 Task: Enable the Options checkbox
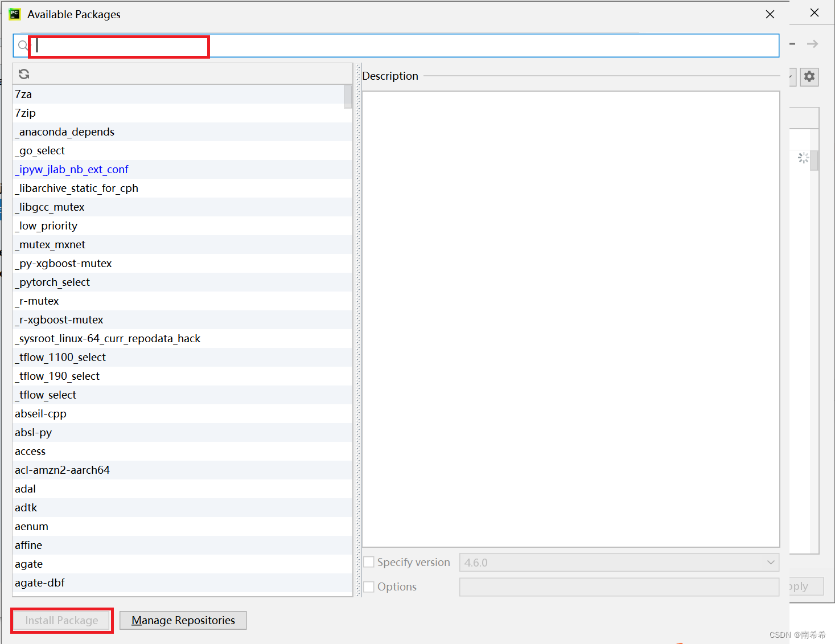369,586
